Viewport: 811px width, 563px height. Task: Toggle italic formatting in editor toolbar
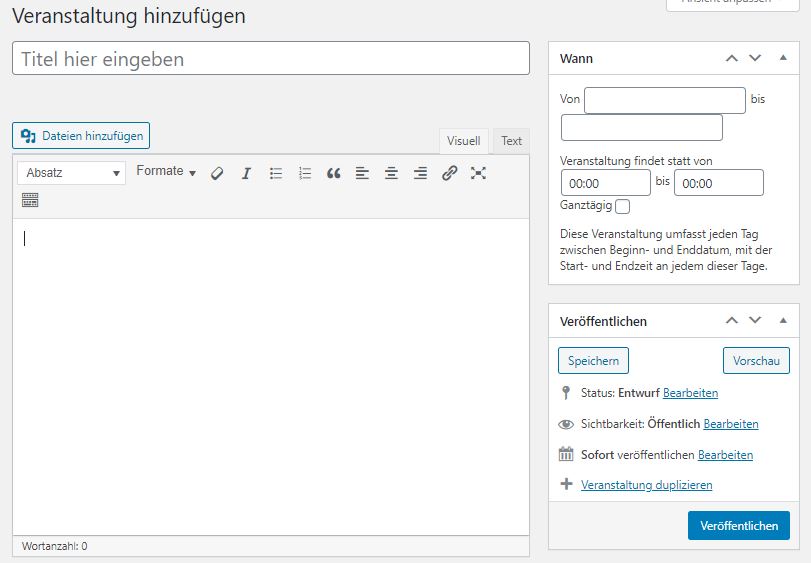(246, 173)
